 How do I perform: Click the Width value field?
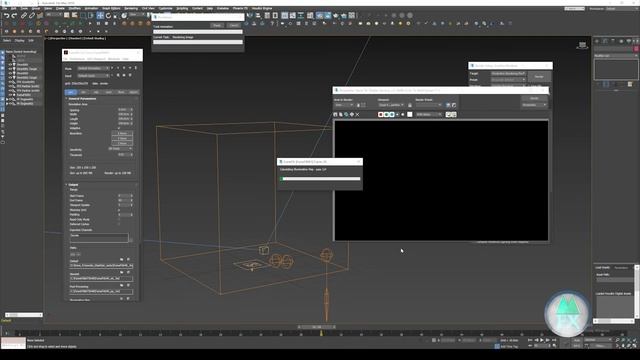tap(123, 114)
